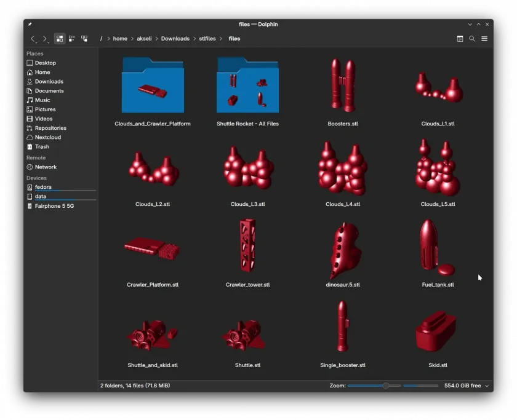Toggle split view icon
Screen dimensions: 517x420
460,39
